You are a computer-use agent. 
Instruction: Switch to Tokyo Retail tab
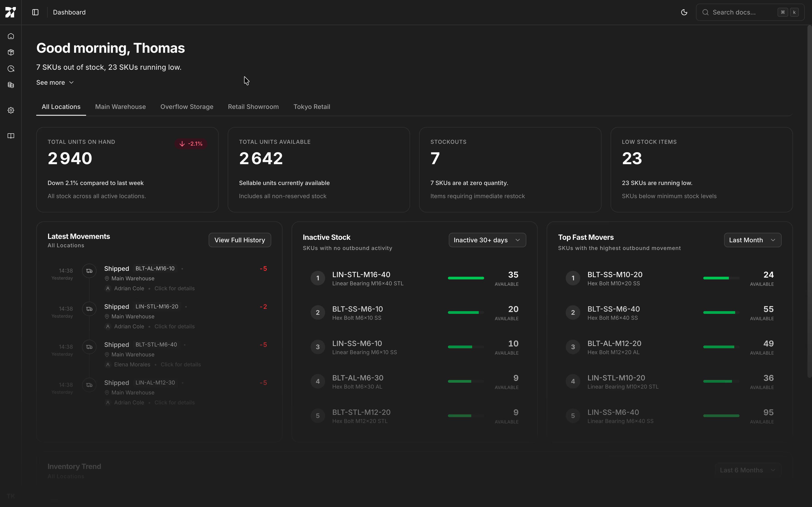point(312,107)
